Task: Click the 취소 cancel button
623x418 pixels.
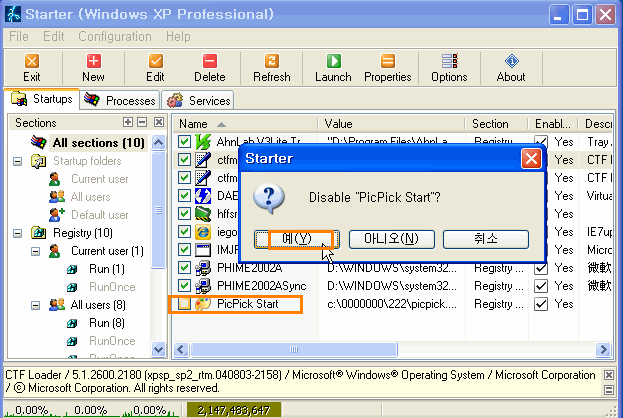Action: [486, 239]
